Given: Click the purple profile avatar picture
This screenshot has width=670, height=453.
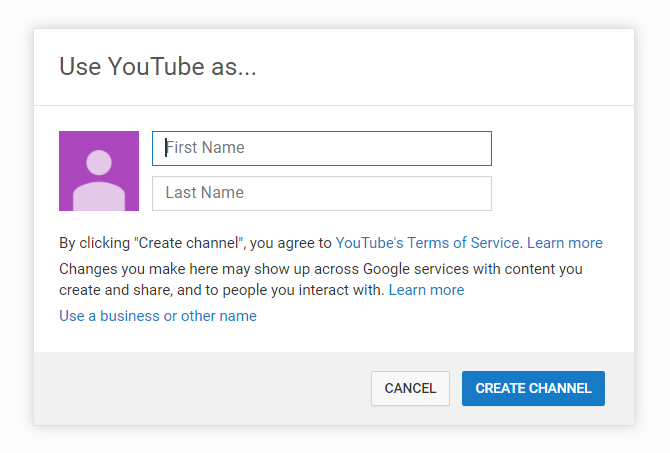Looking at the screenshot, I should [x=99, y=171].
